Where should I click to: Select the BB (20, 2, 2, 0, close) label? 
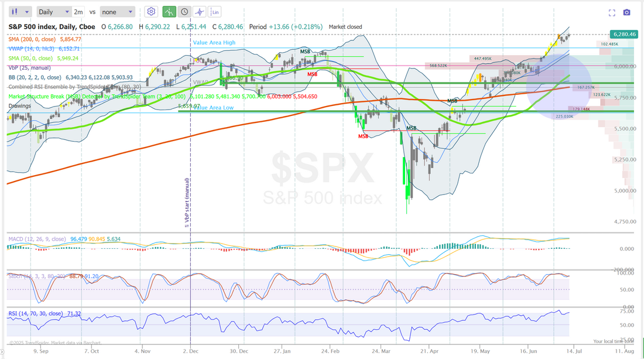coord(70,77)
